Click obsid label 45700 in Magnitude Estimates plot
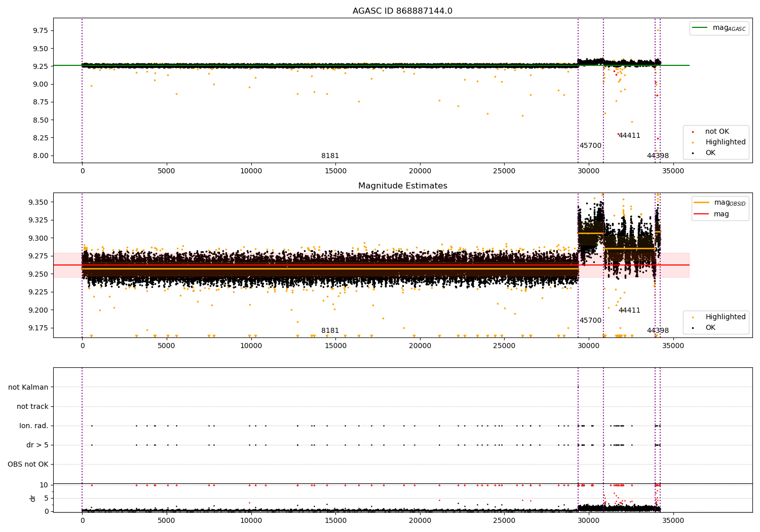 590,321
